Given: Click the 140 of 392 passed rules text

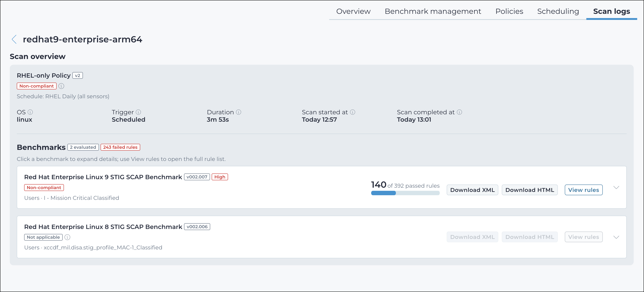Looking at the screenshot, I should coord(405,185).
